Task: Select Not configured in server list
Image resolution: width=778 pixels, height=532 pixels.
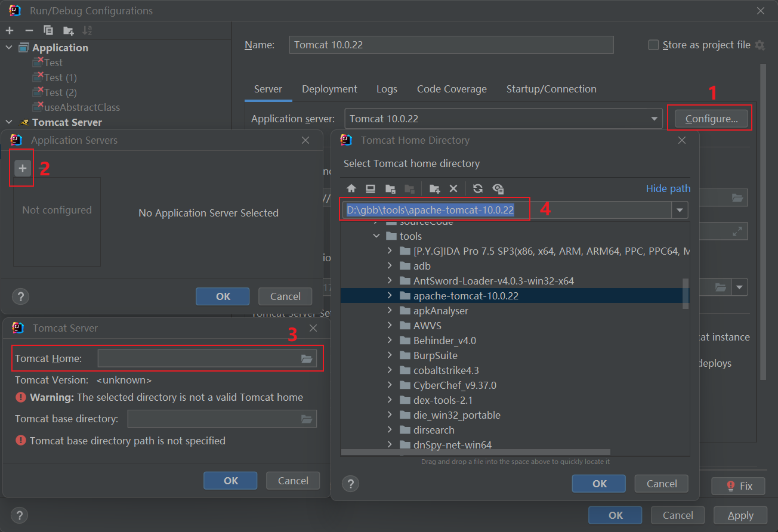Action: point(57,210)
